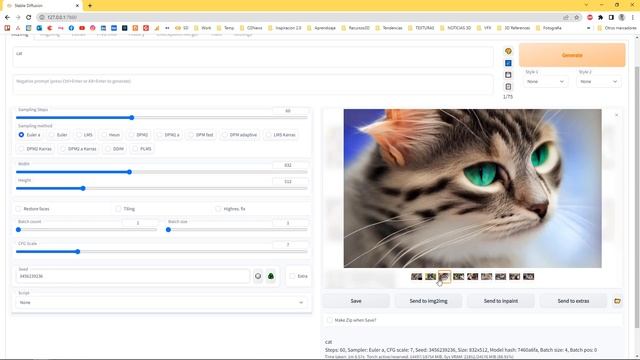Screen dimensions: 640x360
Task: Toggle the browser side panel icon
Action: click(611, 18)
